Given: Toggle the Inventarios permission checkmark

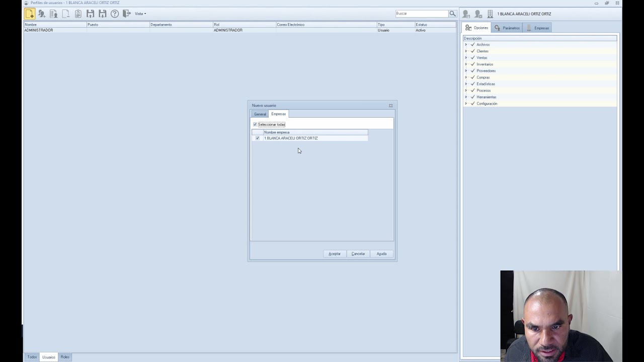Looking at the screenshot, I should (x=472, y=64).
